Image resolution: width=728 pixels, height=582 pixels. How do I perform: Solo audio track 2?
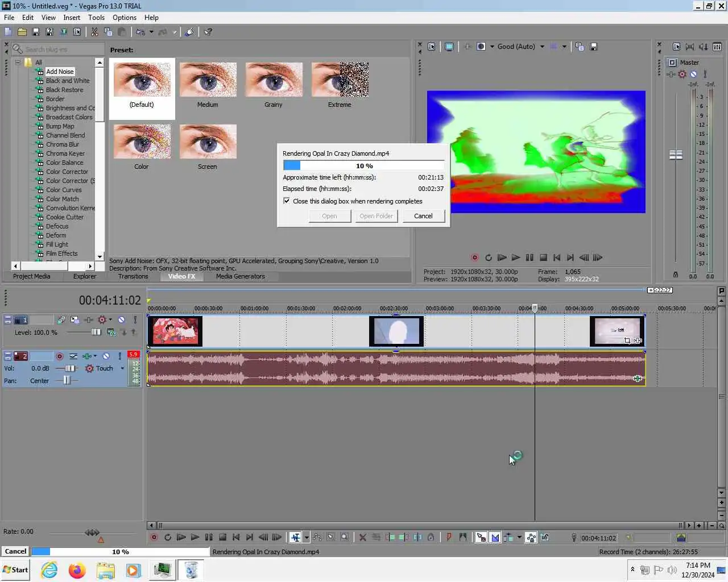pos(119,356)
